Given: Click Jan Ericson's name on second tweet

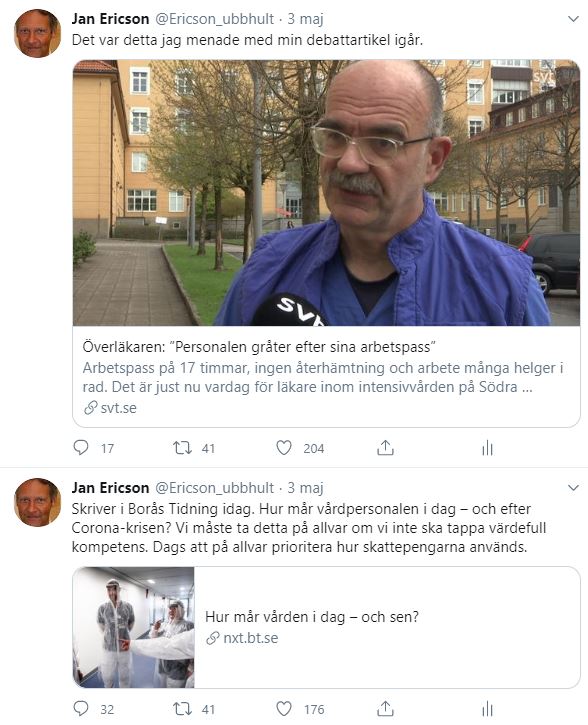Looking at the screenshot, I should point(110,488).
